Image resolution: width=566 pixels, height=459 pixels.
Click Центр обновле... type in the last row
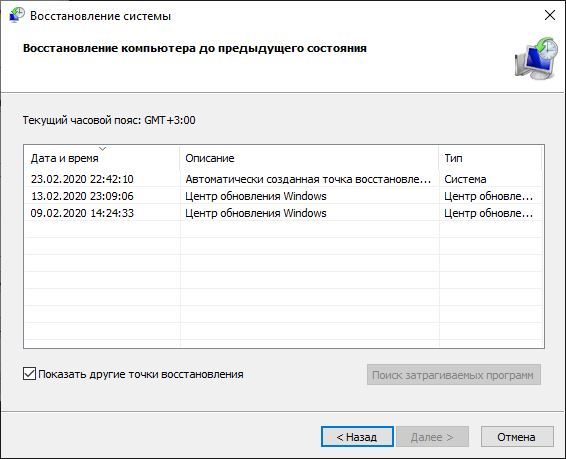coord(488,213)
